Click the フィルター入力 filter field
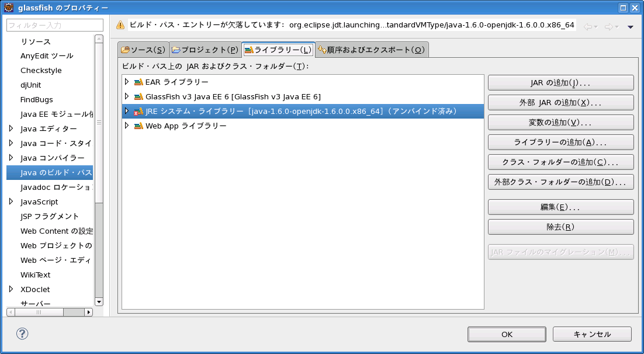The width and height of the screenshot is (644, 354). pos(54,25)
